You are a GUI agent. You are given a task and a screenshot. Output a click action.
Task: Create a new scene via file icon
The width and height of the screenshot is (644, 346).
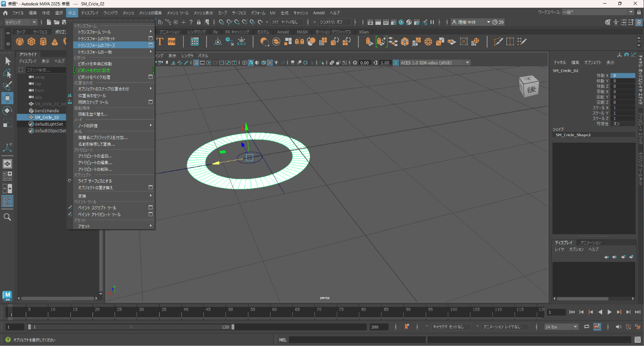tap(48, 22)
